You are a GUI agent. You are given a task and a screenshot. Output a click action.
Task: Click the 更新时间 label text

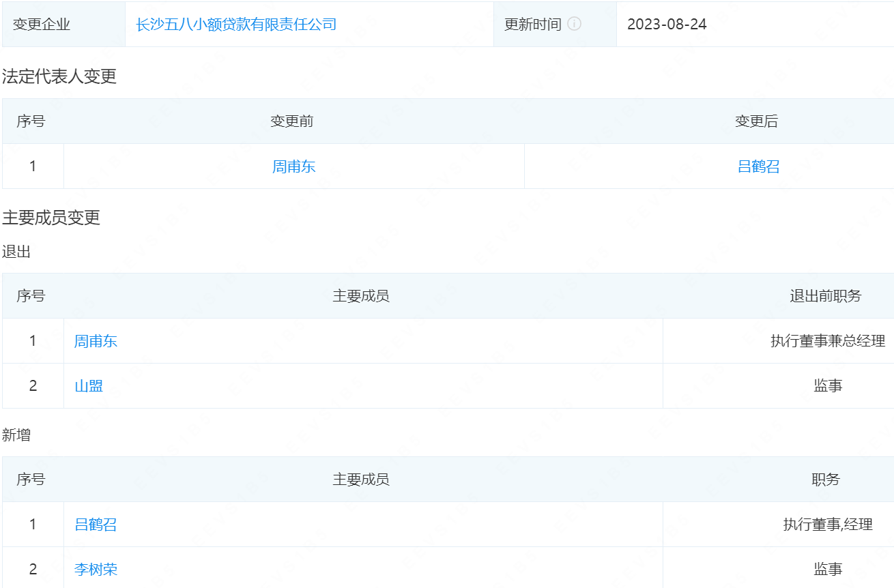pos(533,25)
